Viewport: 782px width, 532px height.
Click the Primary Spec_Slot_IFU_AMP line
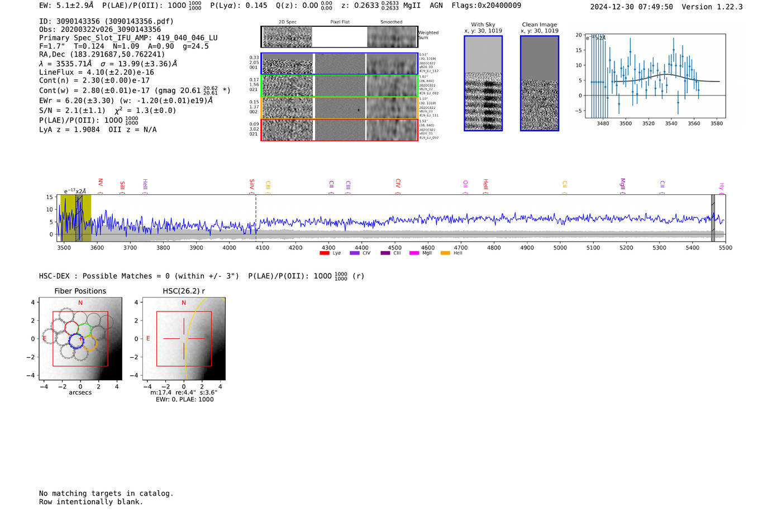pos(128,38)
